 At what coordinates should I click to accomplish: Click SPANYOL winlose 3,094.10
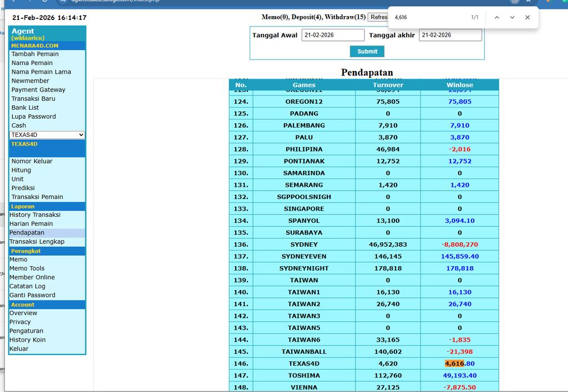[x=460, y=221]
